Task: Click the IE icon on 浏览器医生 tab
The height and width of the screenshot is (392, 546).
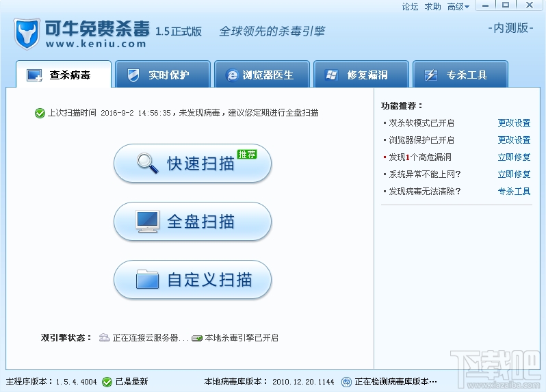Action: [x=232, y=75]
